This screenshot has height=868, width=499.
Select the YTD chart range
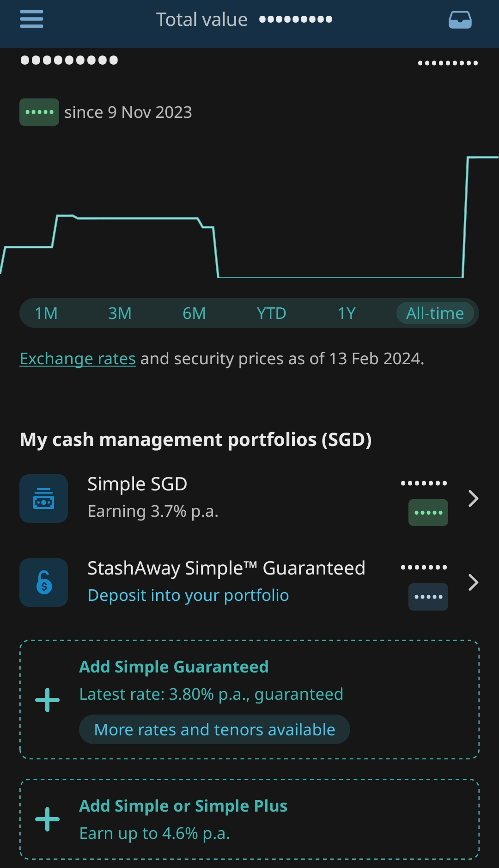271,313
